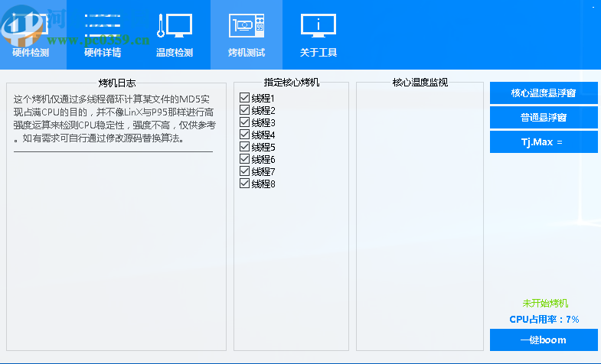601x364 pixels.
Task: Click the 未开始烤机 status text
Action: pos(545,304)
